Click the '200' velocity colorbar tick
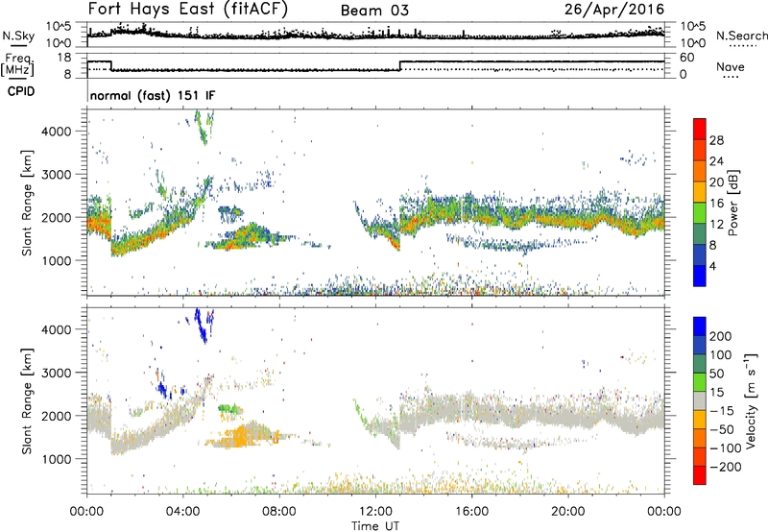The height and width of the screenshot is (532, 768). pos(721,336)
